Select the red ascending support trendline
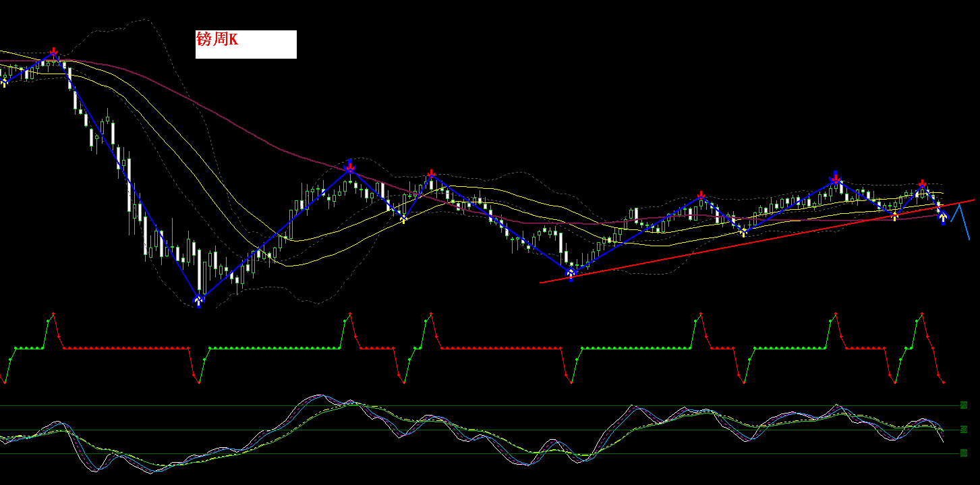Viewport: 980px width, 485px height. point(757,241)
